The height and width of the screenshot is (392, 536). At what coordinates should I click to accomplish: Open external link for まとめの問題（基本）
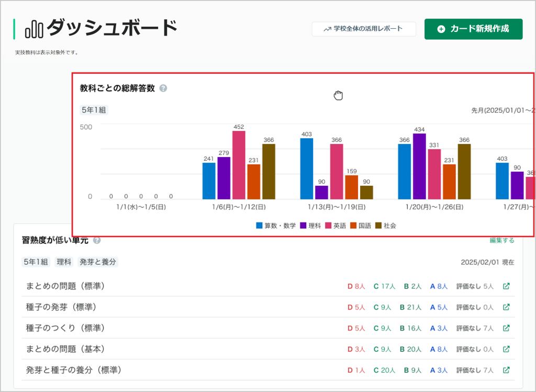point(506,349)
